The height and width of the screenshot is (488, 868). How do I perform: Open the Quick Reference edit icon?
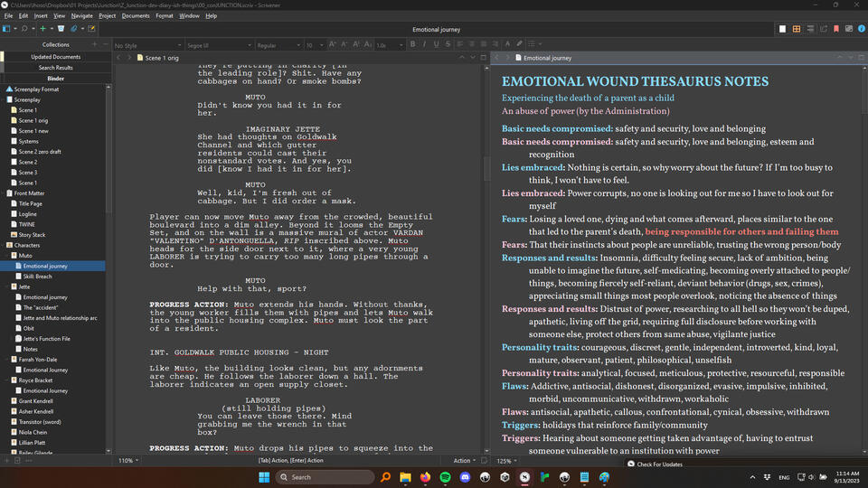(x=92, y=29)
